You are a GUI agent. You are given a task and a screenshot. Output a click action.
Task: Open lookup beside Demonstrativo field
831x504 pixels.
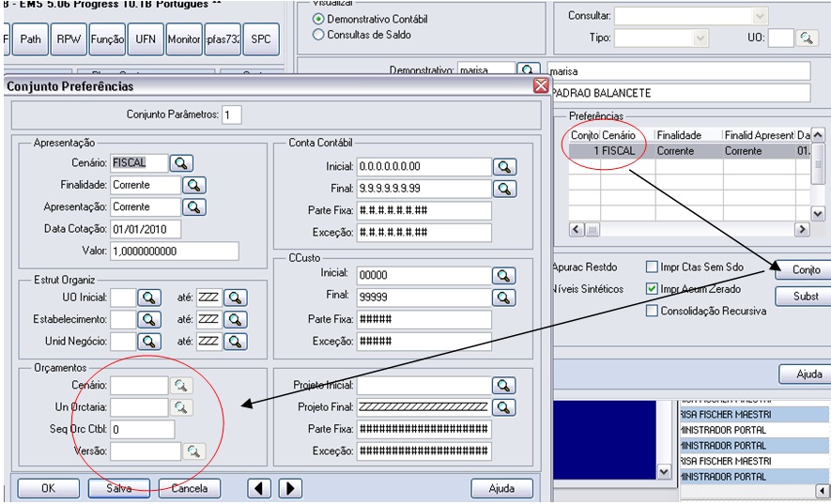tap(528, 69)
